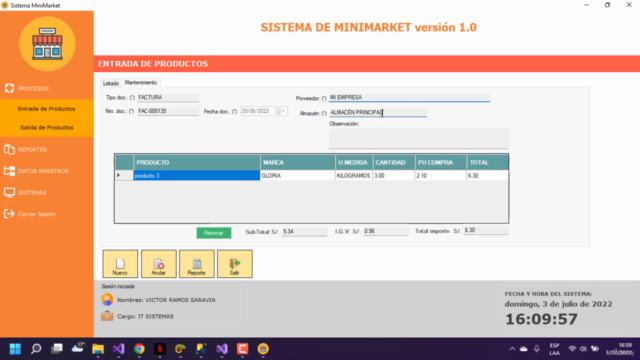Open the taskbar clock and date
The width and height of the screenshot is (640, 360).
point(620,349)
